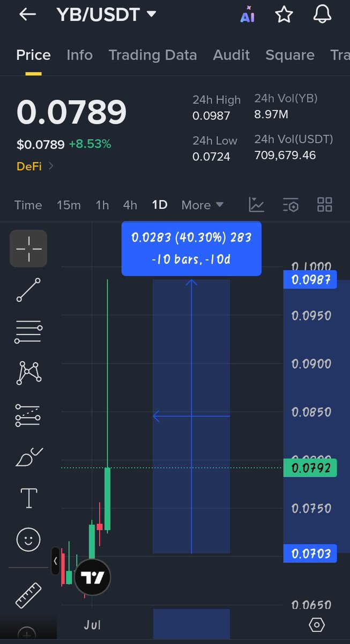The width and height of the screenshot is (350, 644).
Task: Open the chart type line icon
Action: [x=257, y=204]
